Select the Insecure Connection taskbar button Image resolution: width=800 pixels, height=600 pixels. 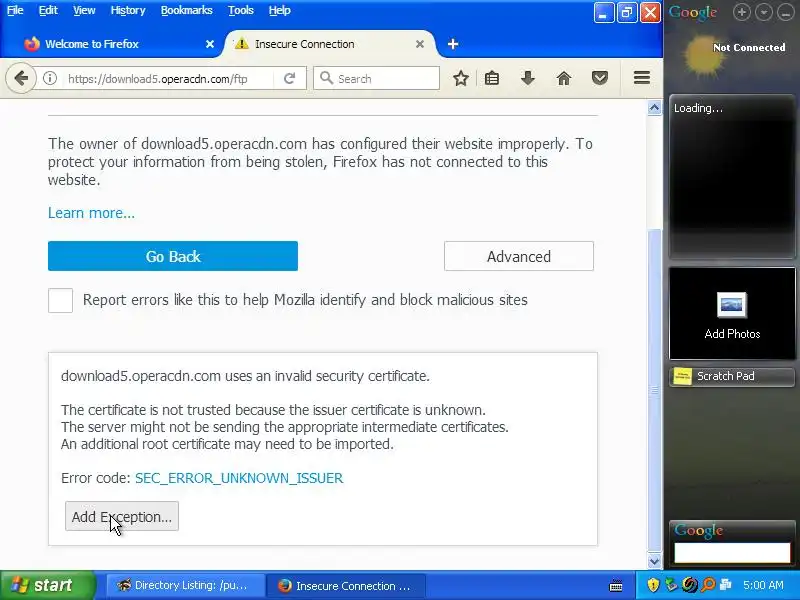[x=346, y=585]
